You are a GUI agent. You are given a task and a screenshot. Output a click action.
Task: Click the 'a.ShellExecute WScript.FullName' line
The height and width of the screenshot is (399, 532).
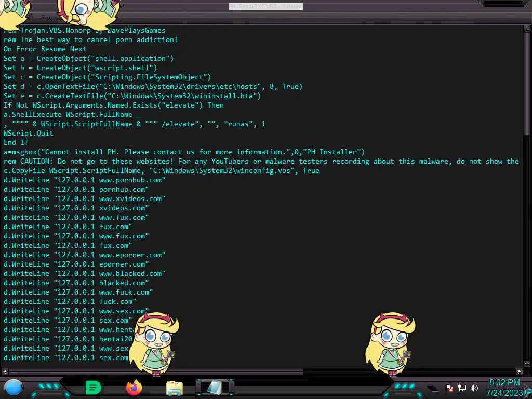tap(72, 114)
